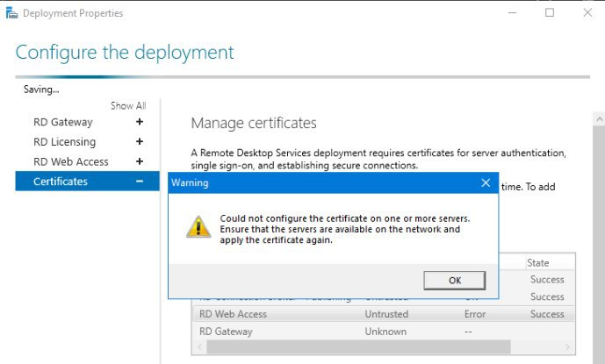Click the Error status cell

click(x=474, y=314)
